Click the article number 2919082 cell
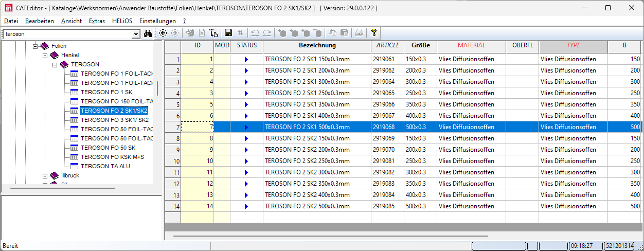 [x=387, y=172]
